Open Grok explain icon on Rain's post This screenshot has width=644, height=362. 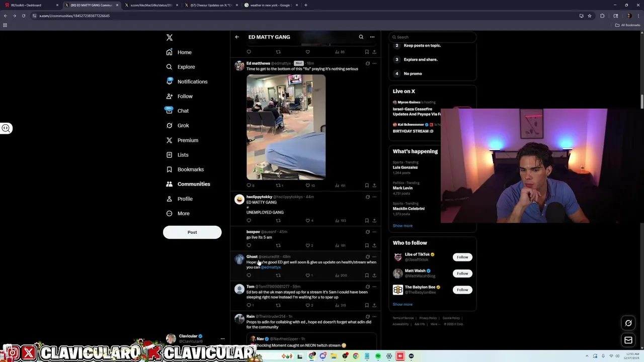point(367,317)
